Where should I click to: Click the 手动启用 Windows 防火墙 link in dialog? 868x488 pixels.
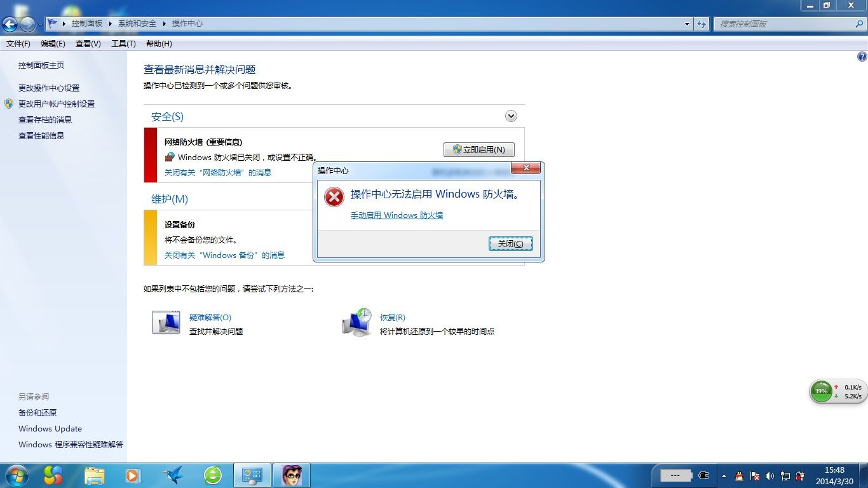pos(397,215)
